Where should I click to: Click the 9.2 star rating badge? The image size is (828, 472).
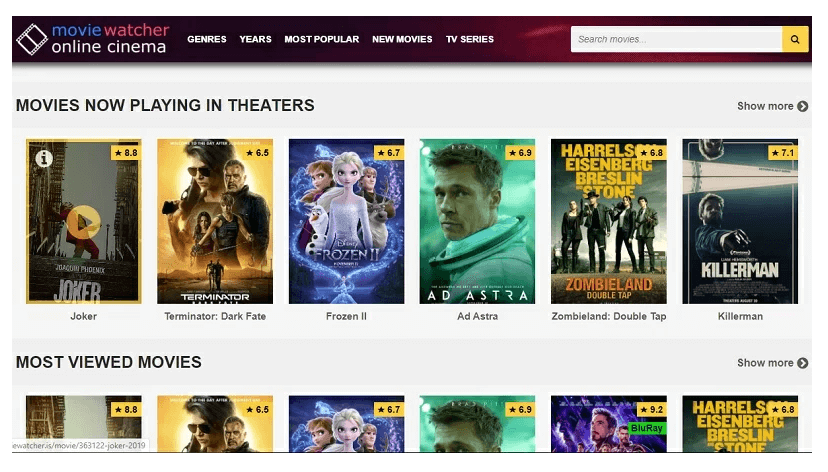[x=651, y=410]
